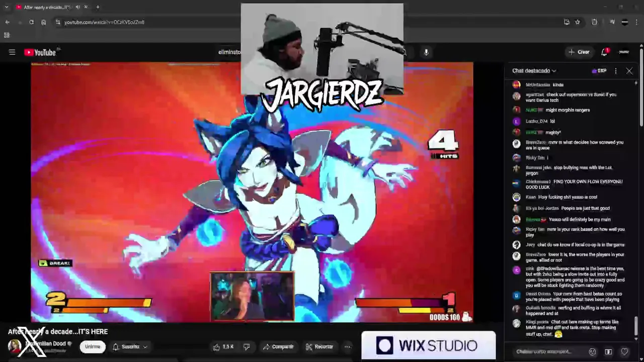Screen dimensions: 644x362
Task: Click the main video player area
Action: pos(252,192)
